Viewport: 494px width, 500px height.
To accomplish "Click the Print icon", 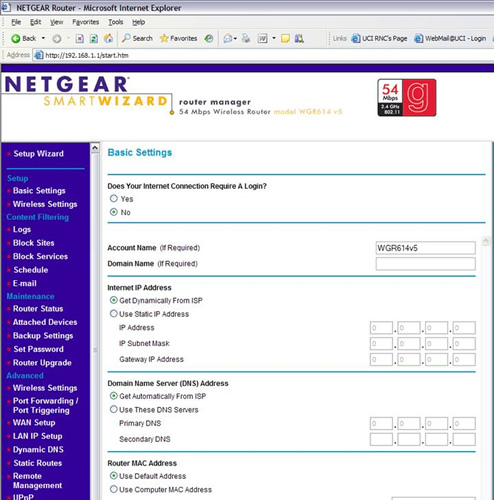I will (x=246, y=39).
